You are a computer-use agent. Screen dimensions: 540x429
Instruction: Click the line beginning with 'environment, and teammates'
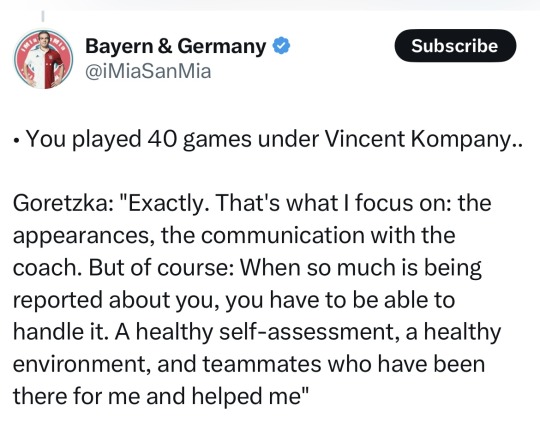tap(249, 364)
